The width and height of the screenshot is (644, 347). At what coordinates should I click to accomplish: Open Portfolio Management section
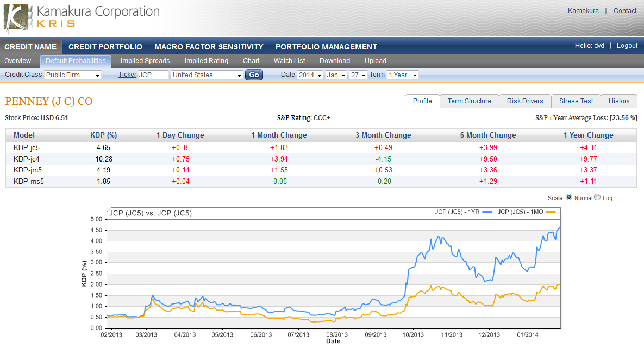[x=326, y=47]
